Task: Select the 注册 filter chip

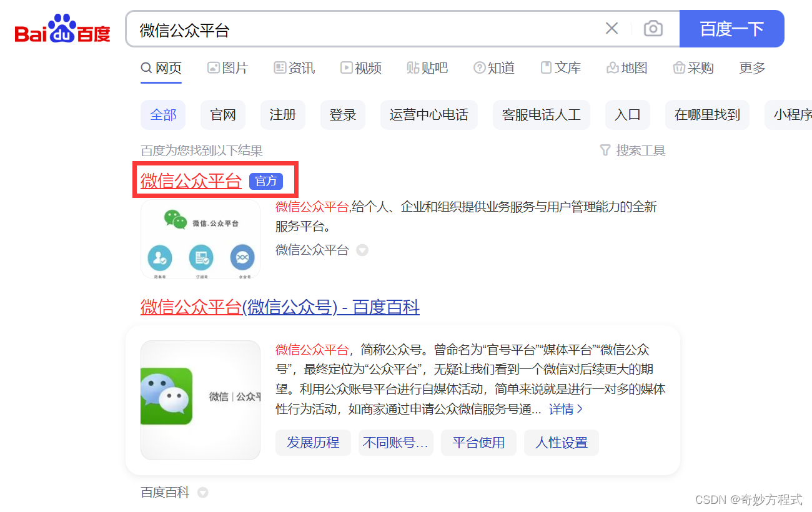Action: [x=283, y=115]
